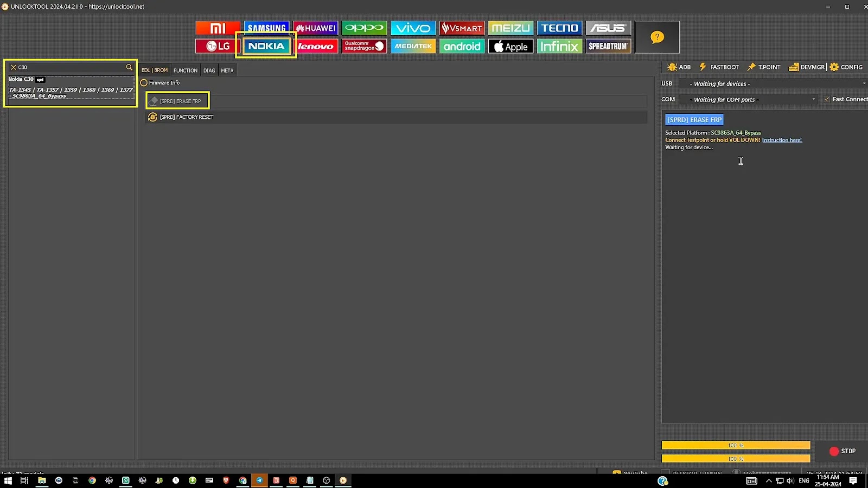Click the magnifier search icon
This screenshot has width=868, height=488.
pyautogui.click(x=129, y=67)
